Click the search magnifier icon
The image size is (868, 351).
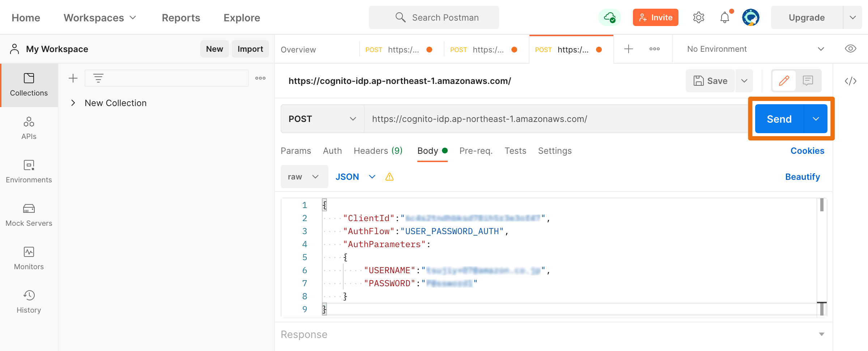pos(400,17)
